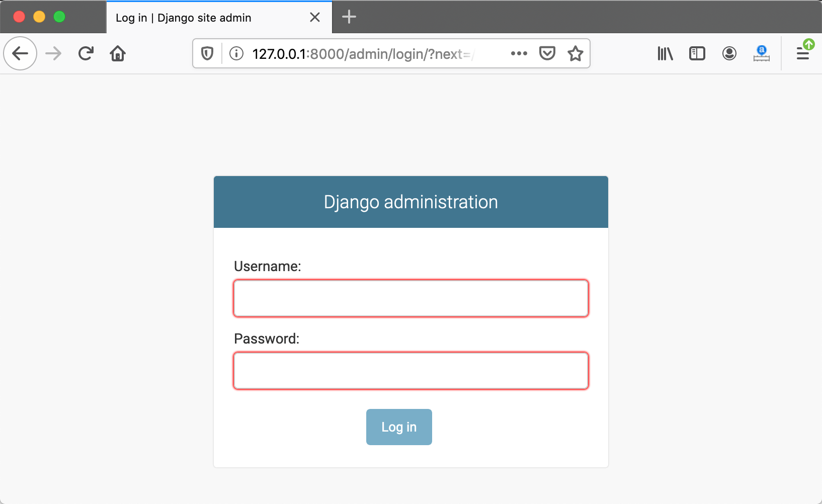
Task: Click the 'Django administration' heading
Action: tap(411, 202)
